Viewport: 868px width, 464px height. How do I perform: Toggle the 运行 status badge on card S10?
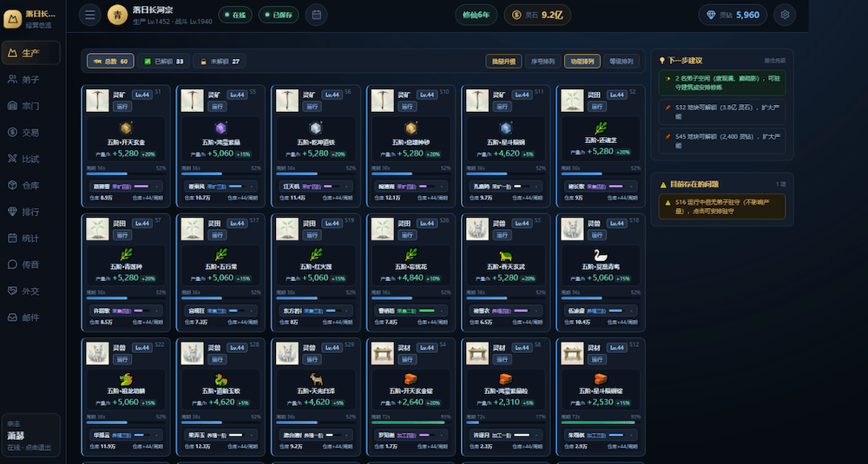(x=406, y=106)
